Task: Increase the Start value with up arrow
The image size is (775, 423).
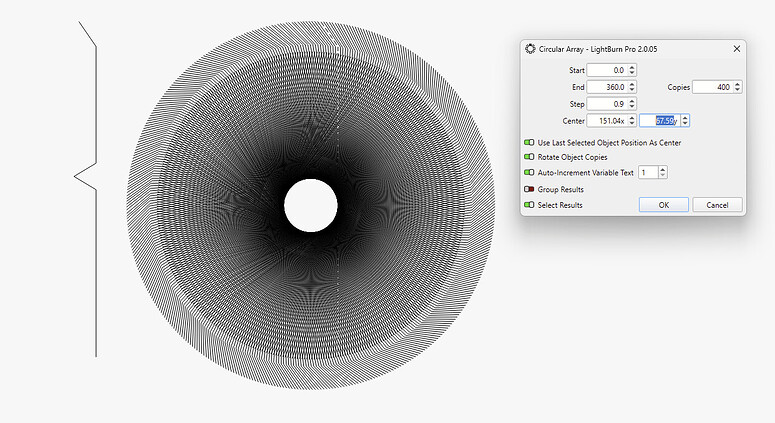Action: point(632,67)
